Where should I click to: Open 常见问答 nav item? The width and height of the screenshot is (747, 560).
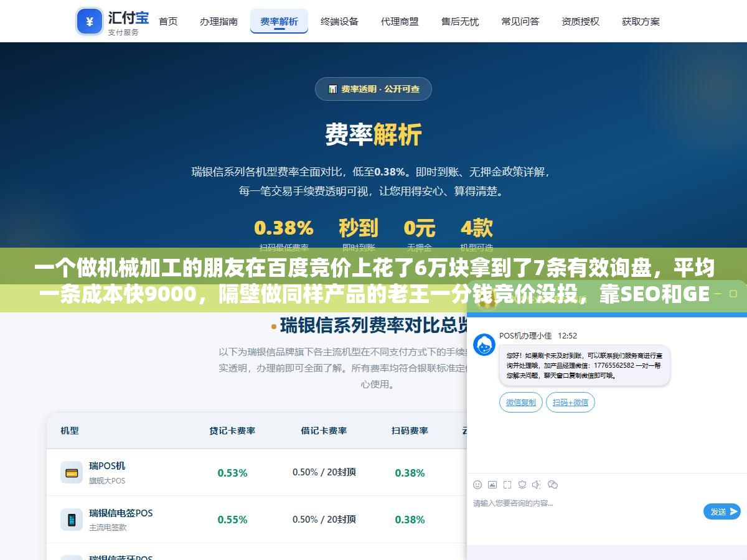click(520, 21)
